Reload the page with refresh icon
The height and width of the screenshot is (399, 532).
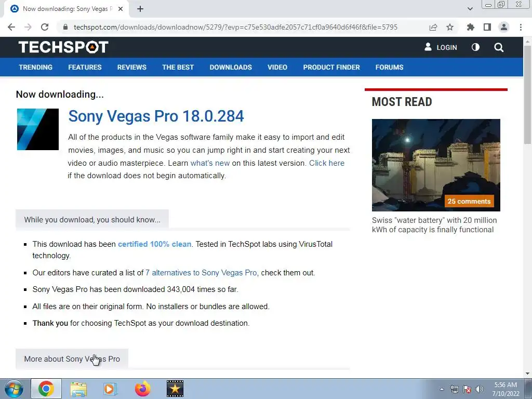click(x=45, y=27)
